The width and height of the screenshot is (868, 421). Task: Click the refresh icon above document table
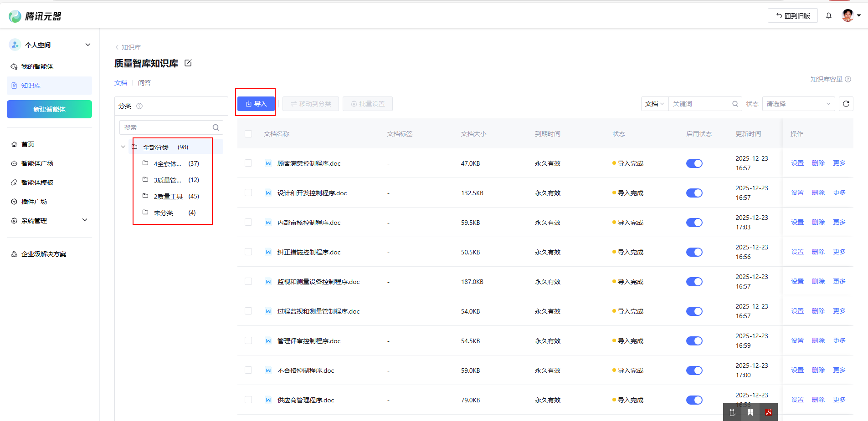click(x=846, y=104)
